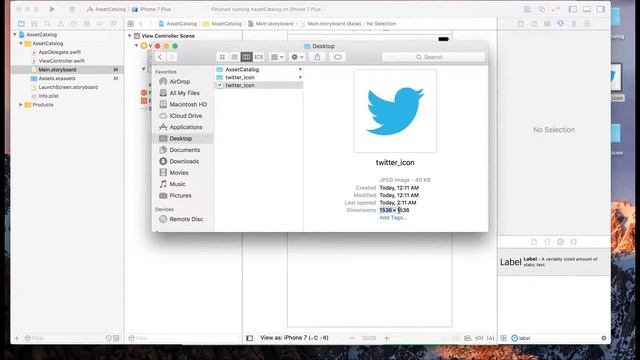Open the Issue navigator warning icon
640x360 pixels.
pos(60,24)
